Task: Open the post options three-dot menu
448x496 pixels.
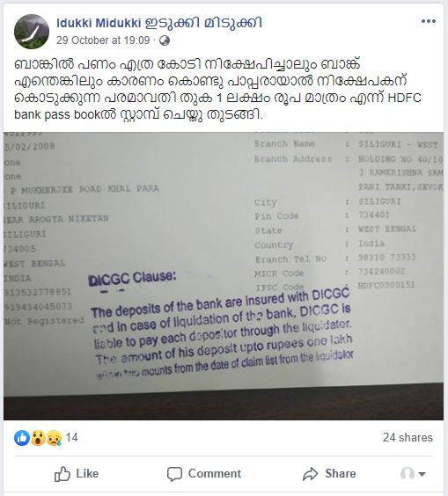Action: click(x=429, y=21)
